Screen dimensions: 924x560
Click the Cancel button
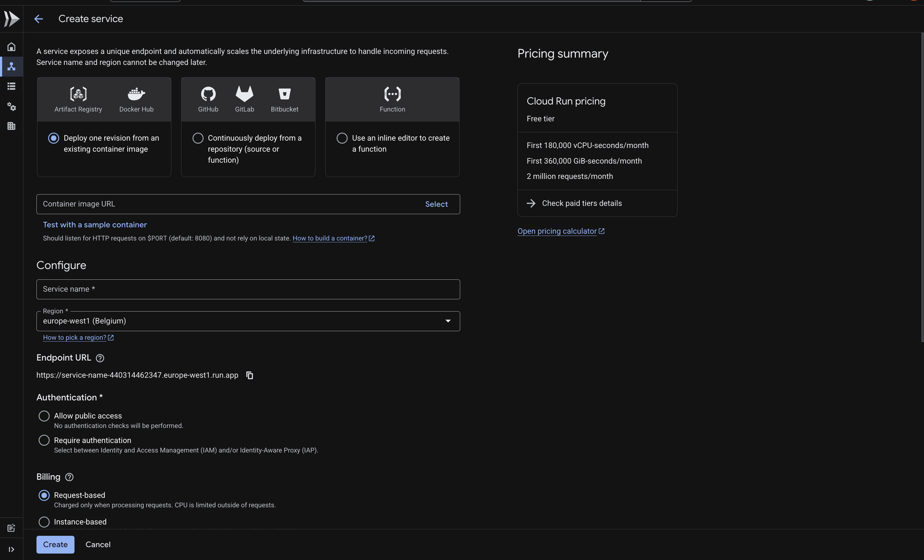pyautogui.click(x=98, y=545)
